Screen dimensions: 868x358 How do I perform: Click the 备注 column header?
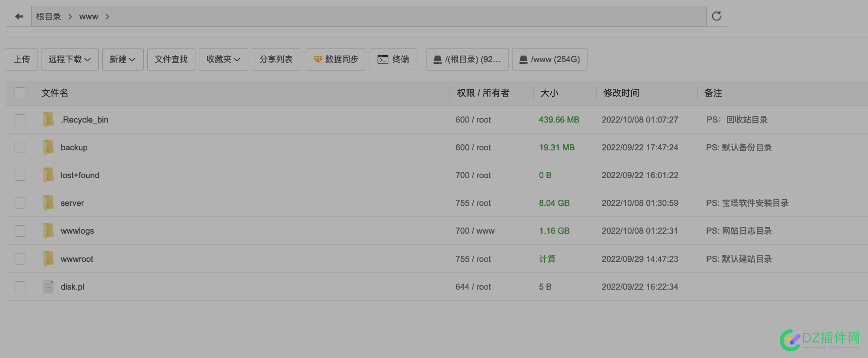coord(713,93)
